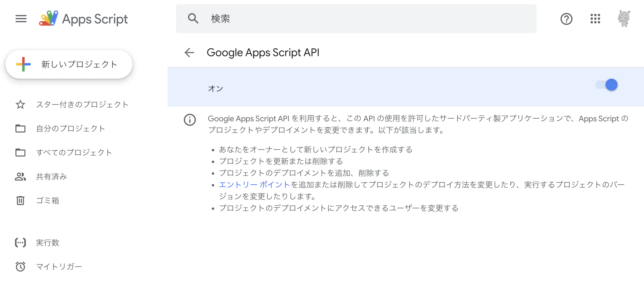
Task: Click text プロジェクトを更新または削除する
Action: 281,161
